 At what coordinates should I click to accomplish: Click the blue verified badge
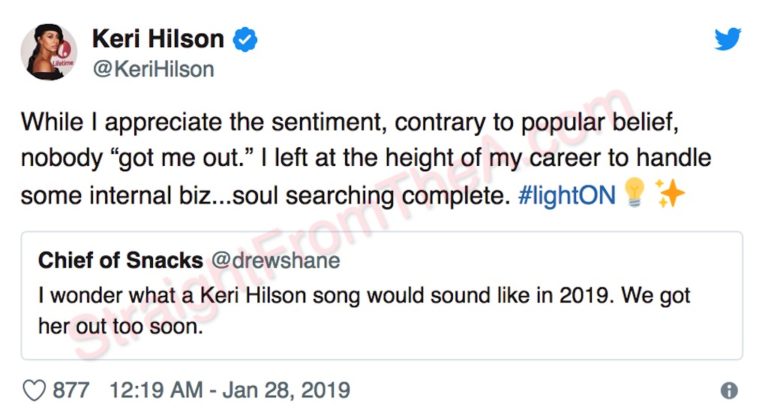click(x=246, y=39)
